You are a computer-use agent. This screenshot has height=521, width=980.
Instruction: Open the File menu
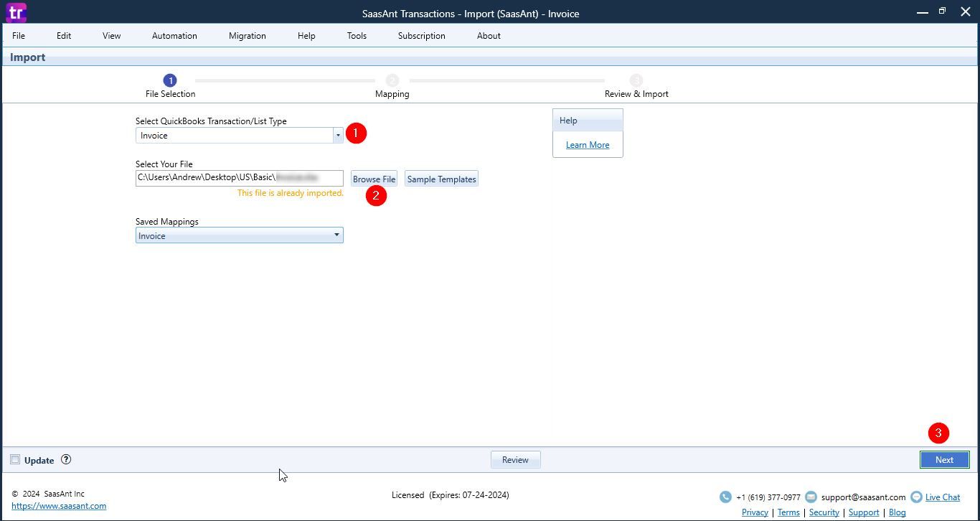click(19, 35)
